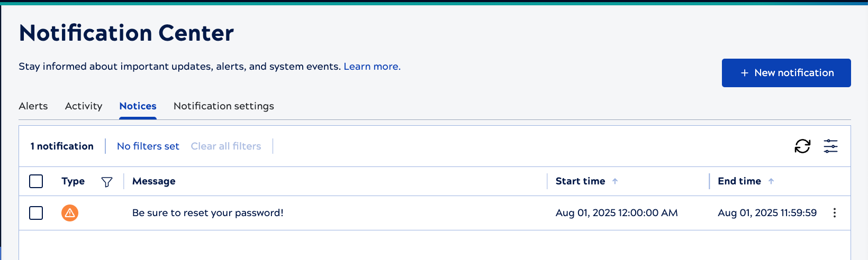
Task: Click the refresh notifications icon
Action: [x=802, y=146]
